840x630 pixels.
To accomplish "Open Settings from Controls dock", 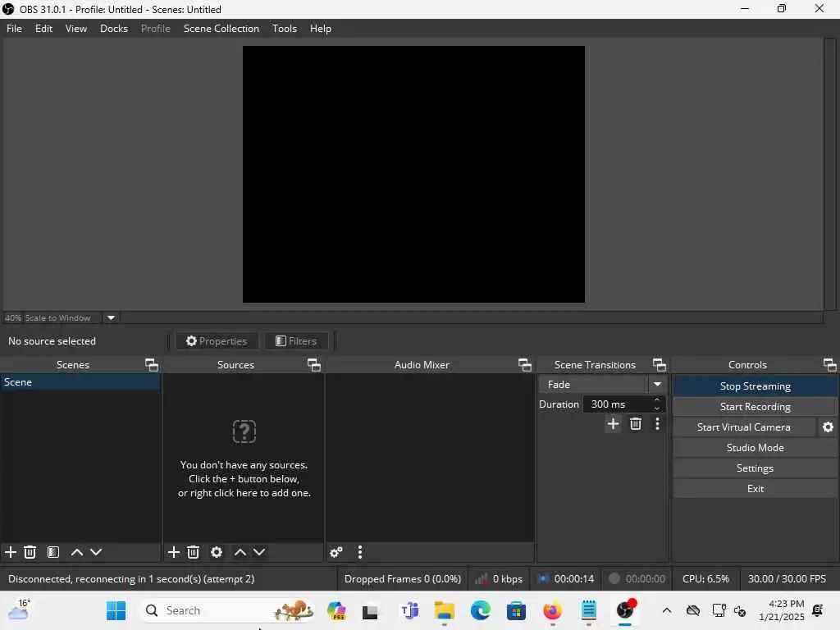I will pyautogui.click(x=755, y=468).
